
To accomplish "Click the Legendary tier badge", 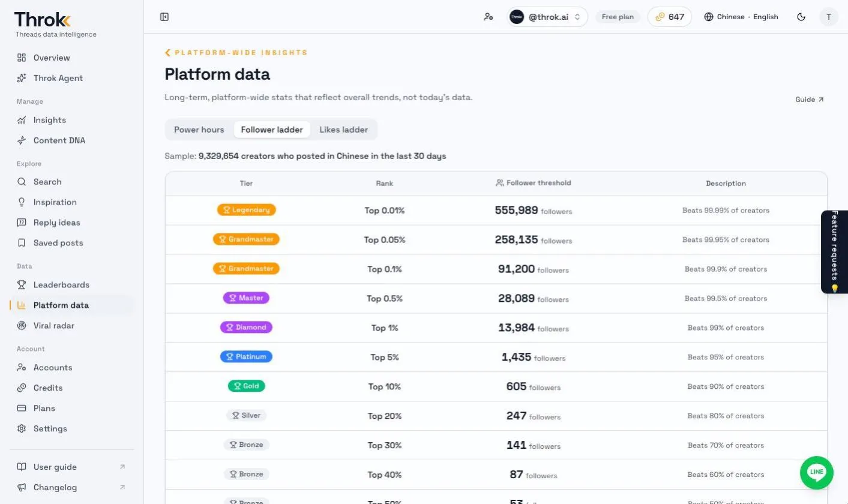I will click(x=246, y=210).
